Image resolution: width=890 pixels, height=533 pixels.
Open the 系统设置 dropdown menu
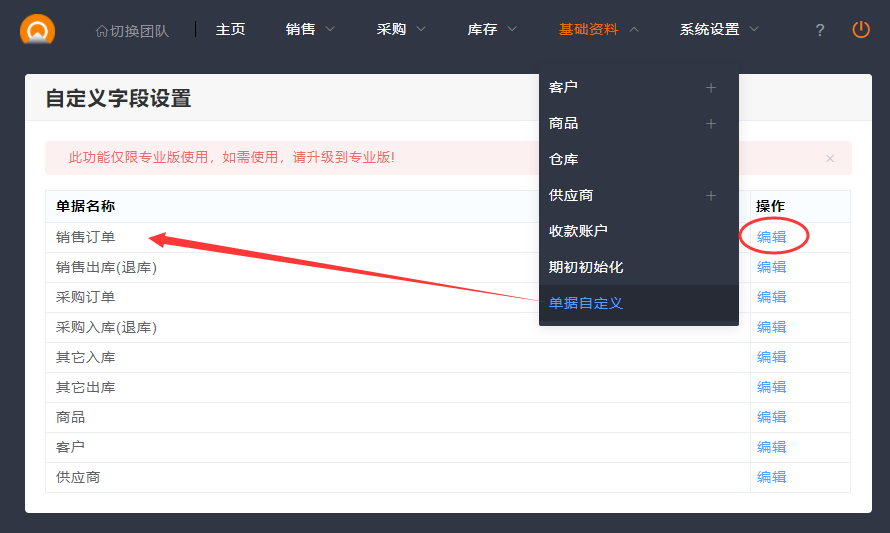click(x=719, y=29)
